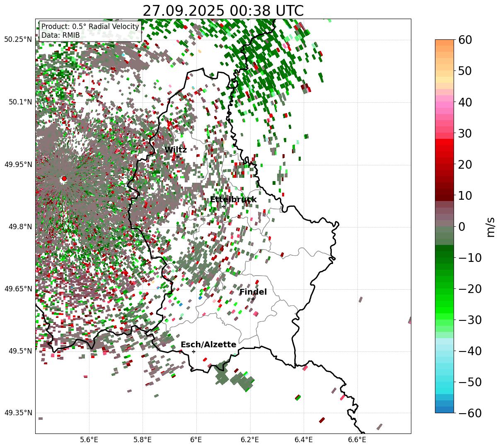Click the 5.8°E longitude tick label
The image size is (500, 448).
coord(143,440)
